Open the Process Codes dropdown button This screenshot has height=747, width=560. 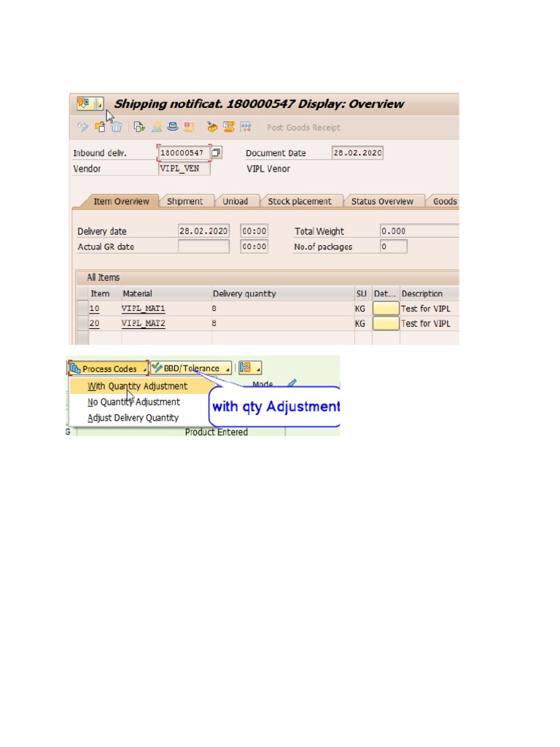coord(109,368)
